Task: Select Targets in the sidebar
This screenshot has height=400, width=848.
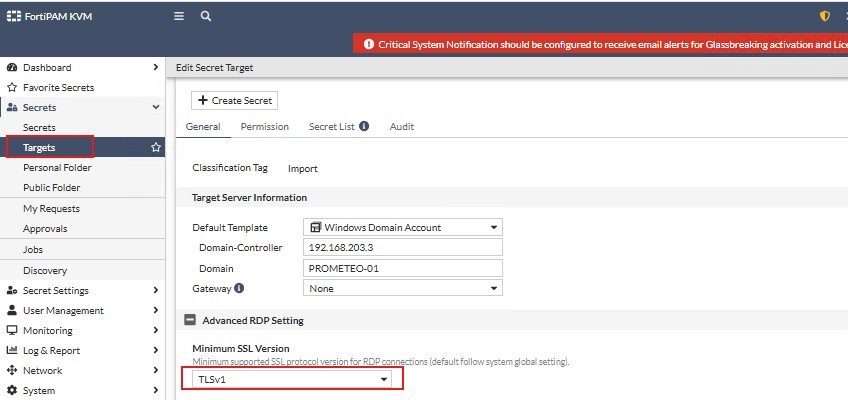Action: [x=82, y=147]
